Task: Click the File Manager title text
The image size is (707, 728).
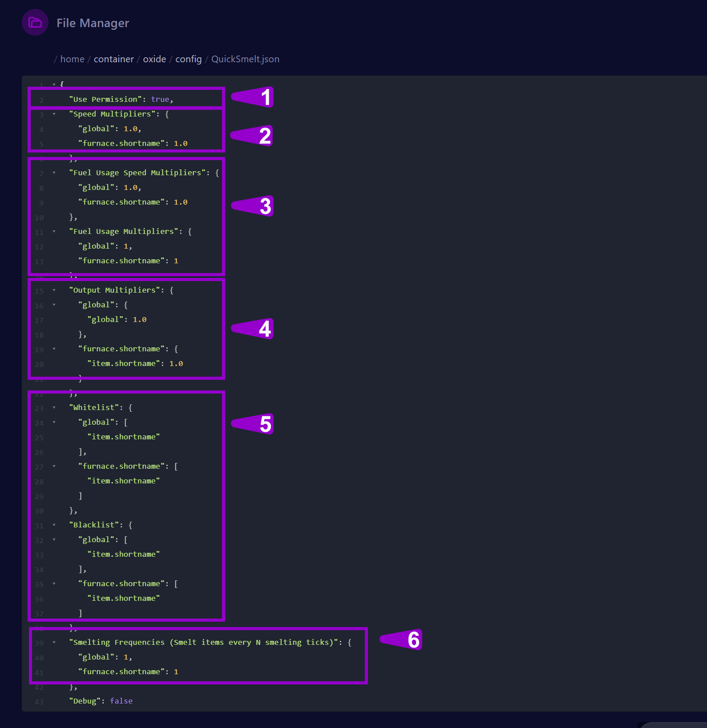Action: pyautogui.click(x=93, y=23)
